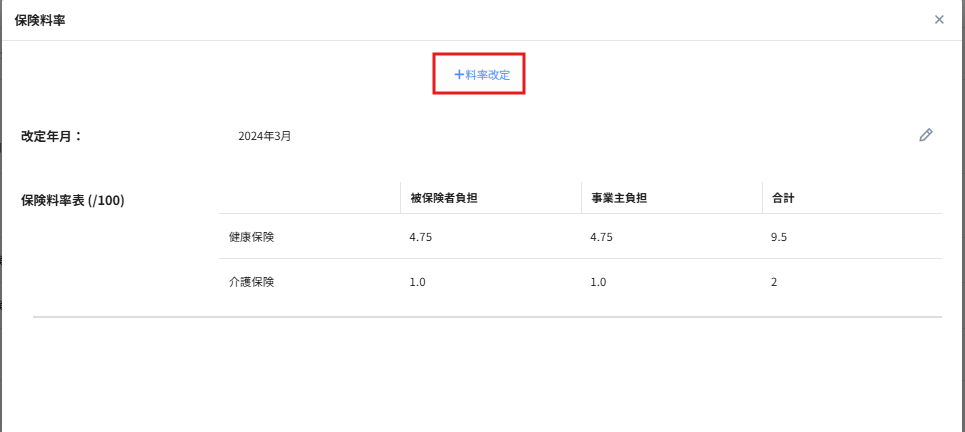Image resolution: width=965 pixels, height=432 pixels.
Task: Click the pencil edit icon for 改定年月
Action: point(926,135)
